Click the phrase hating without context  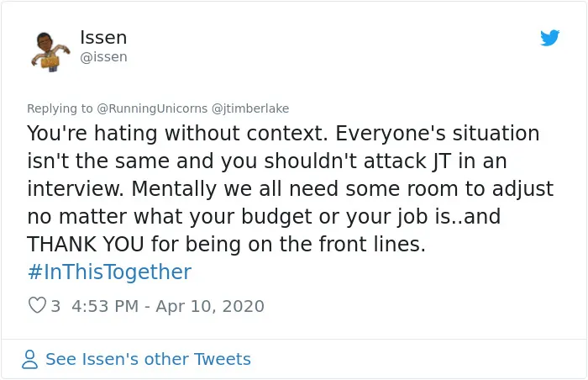tap(211, 134)
